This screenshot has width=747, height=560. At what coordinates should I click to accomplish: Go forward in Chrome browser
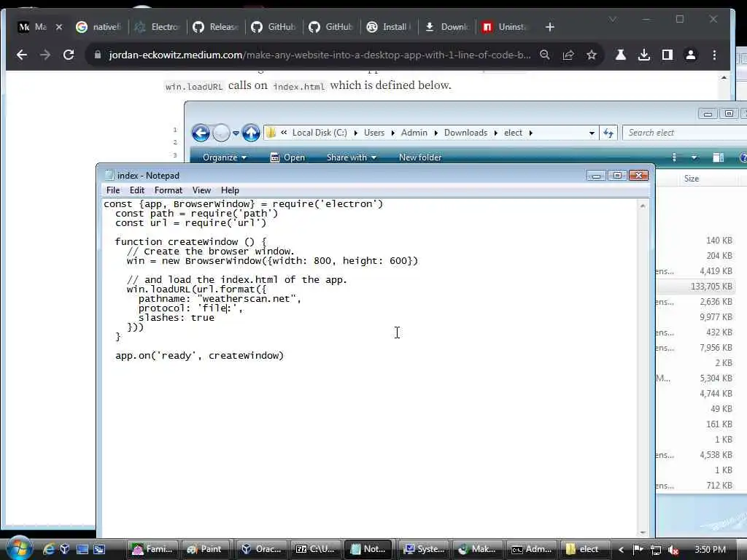(x=44, y=55)
